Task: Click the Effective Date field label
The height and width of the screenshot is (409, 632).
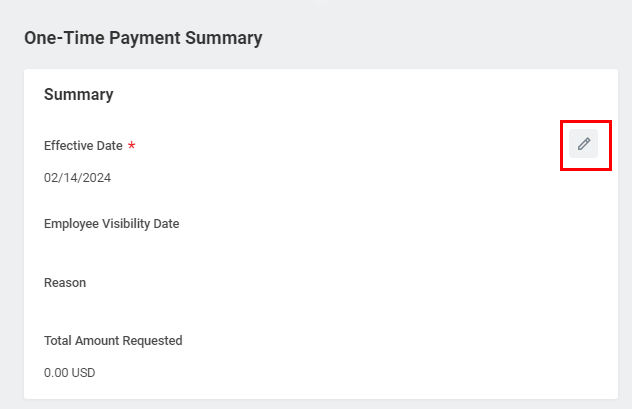Action: [x=83, y=146]
